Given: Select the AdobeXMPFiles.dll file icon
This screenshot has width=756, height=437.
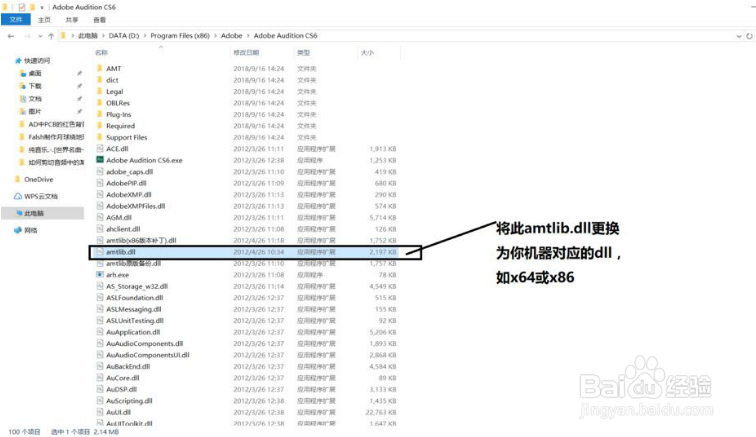Looking at the screenshot, I should tap(100, 206).
